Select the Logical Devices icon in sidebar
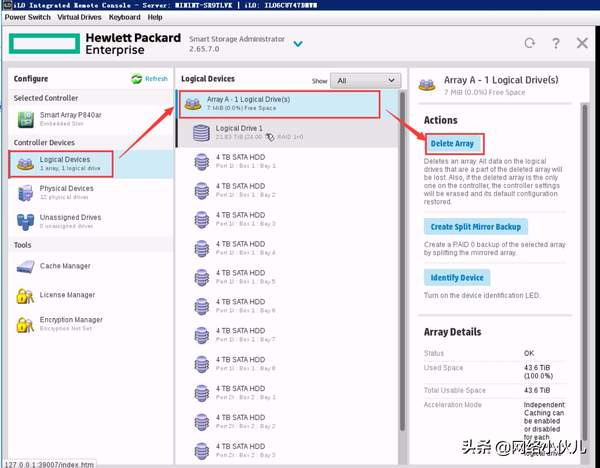Screen dimensions: 600x468 [x=24, y=162]
